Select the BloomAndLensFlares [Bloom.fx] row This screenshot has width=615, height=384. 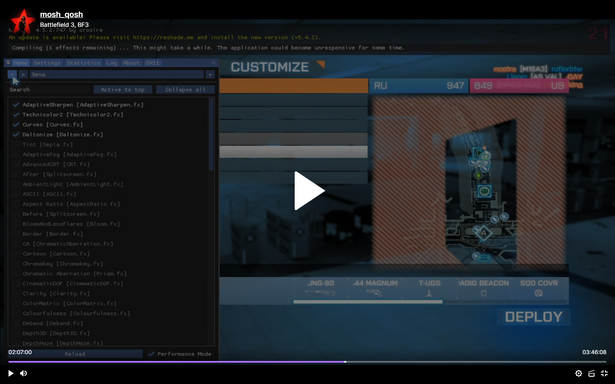tap(71, 224)
